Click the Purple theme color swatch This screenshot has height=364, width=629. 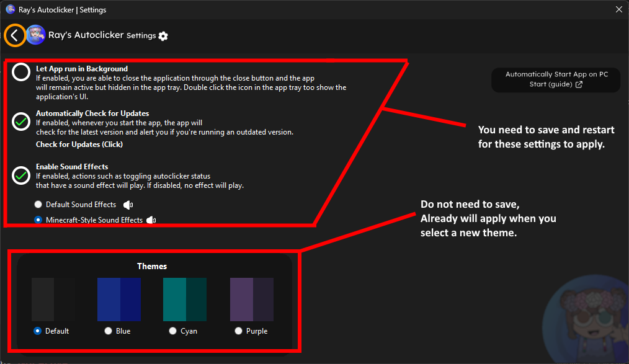pos(252,300)
